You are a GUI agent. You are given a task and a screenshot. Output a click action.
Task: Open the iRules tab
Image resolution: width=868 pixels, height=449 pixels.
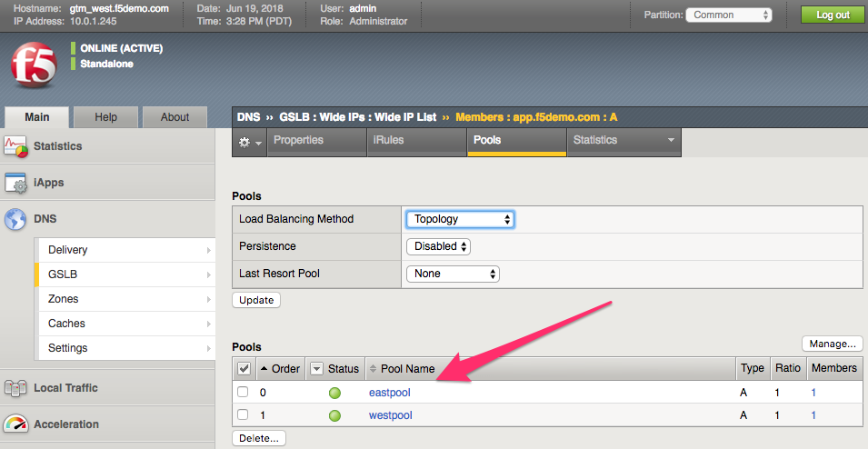point(416,143)
